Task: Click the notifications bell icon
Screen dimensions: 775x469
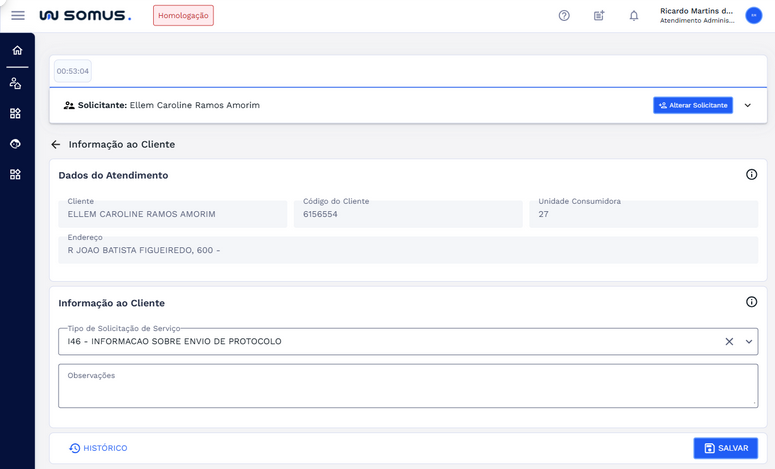Action: (x=634, y=16)
